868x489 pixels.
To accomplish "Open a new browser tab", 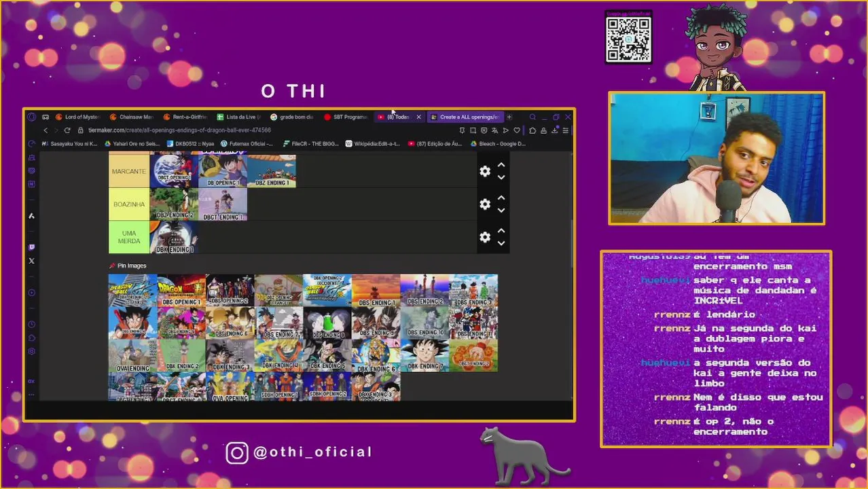I will click(509, 117).
